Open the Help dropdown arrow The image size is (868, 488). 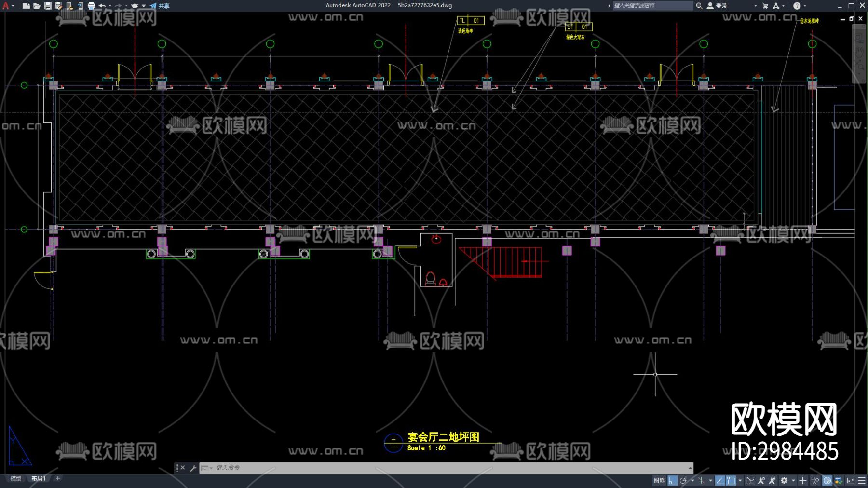[x=805, y=6]
